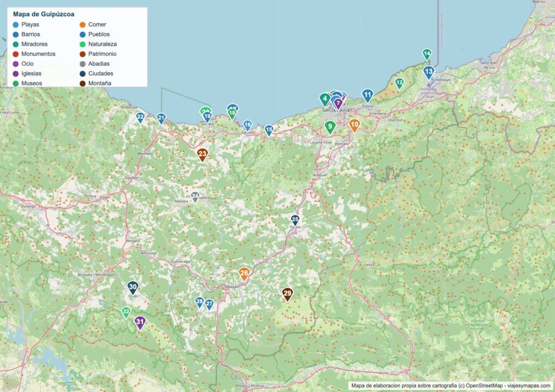
Task: Select the 'Iglesias' legend label
Action: 31,74
